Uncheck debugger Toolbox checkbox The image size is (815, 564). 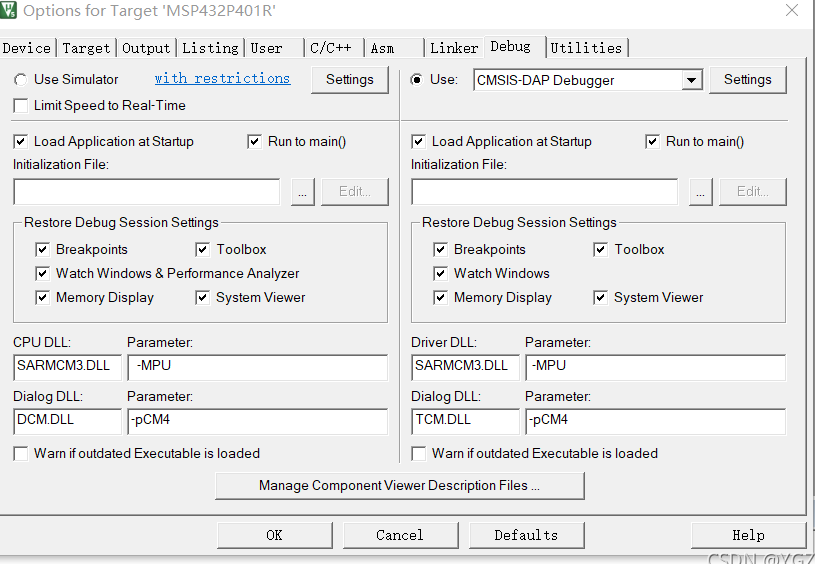click(x=601, y=250)
